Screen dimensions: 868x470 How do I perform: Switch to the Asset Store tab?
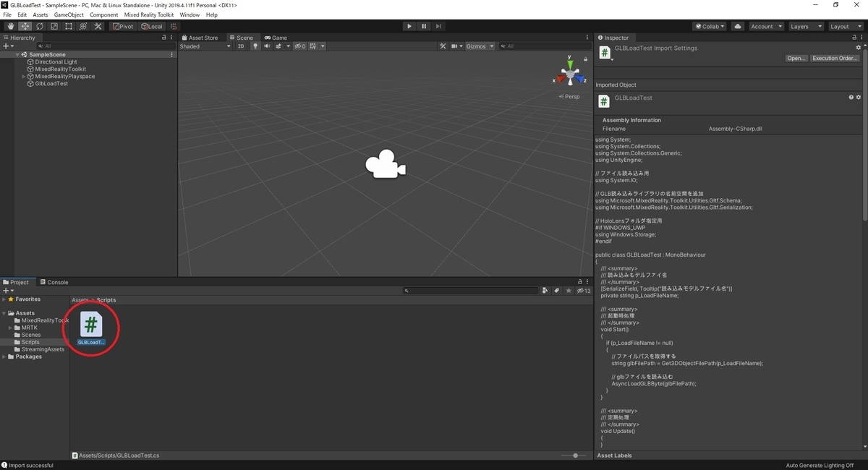tap(200, 38)
